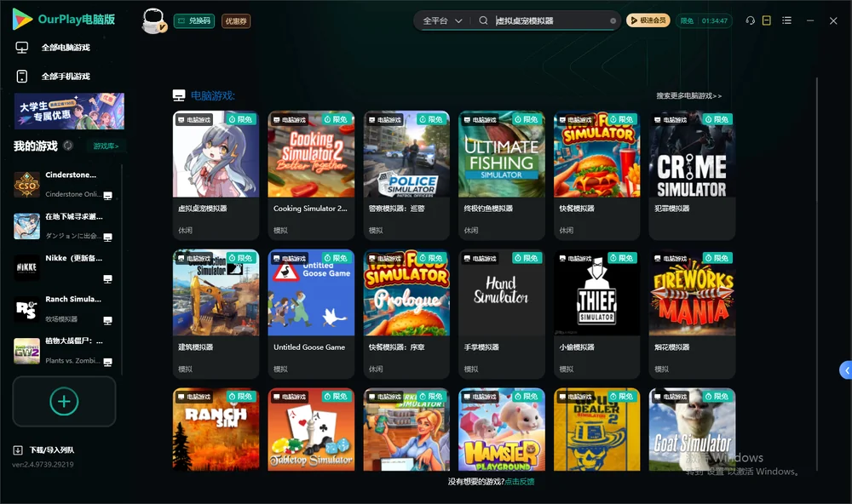The width and height of the screenshot is (852, 504).
Task: Open 快餐模拟器：序章 Prologue card
Action: point(406,314)
